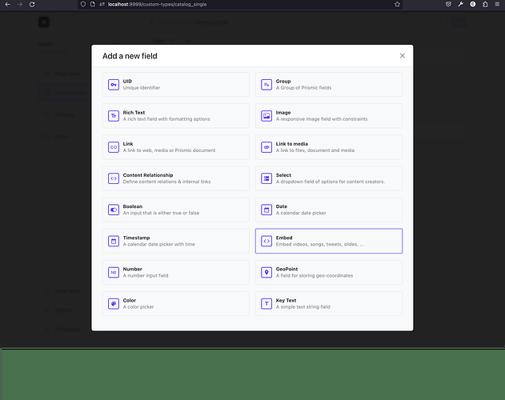Select the Link to media icon
The image size is (505, 400).
click(266, 147)
